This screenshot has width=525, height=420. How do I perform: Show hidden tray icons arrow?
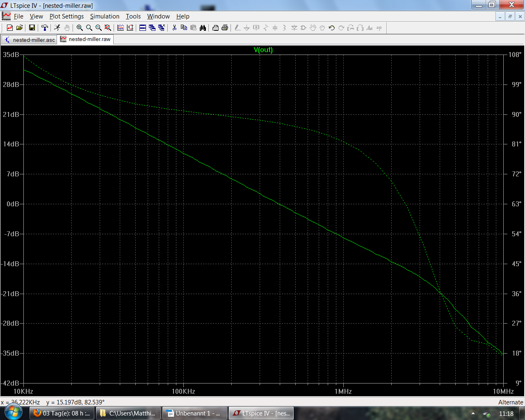473,413
